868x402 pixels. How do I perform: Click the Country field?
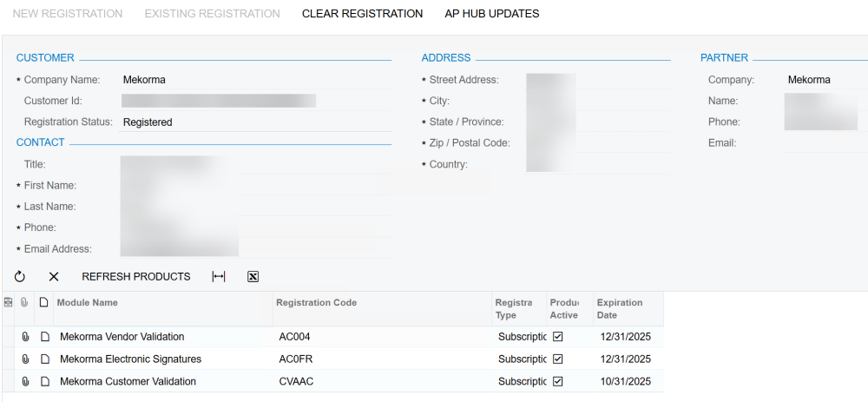pos(598,164)
